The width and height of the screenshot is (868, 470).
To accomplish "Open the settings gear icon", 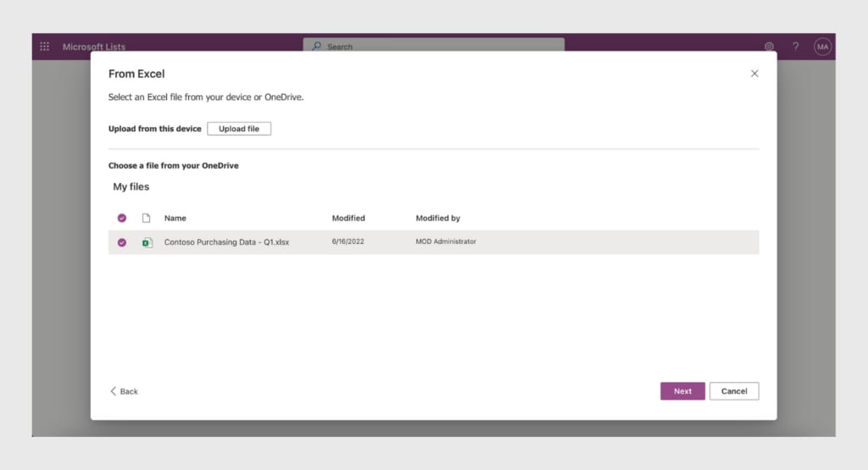I will click(769, 47).
